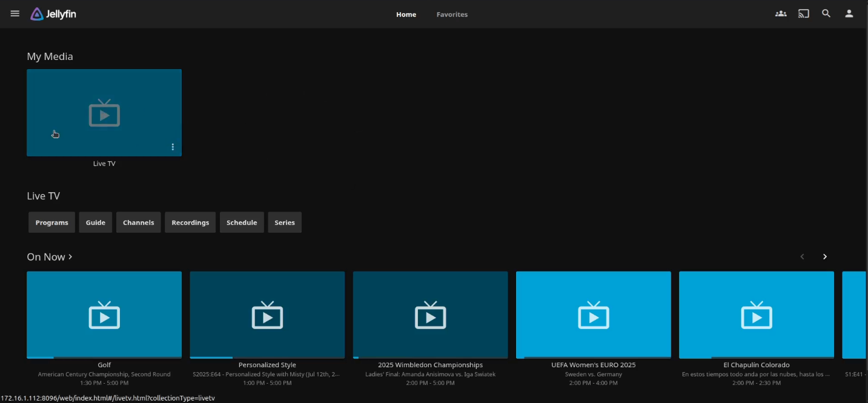Click the S2025:E64 Personalized Style episode subtitle
Viewport: 868px width, 403px height.
[267, 375]
